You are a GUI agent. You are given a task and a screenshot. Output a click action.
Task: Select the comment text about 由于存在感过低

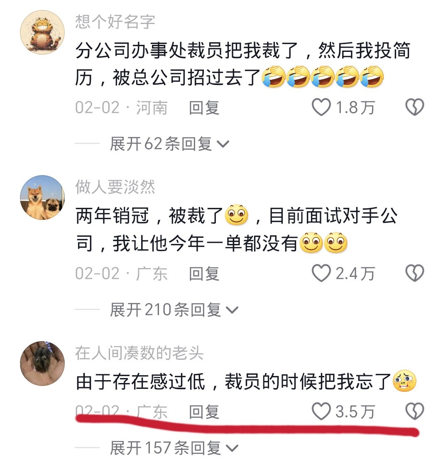pos(246,381)
